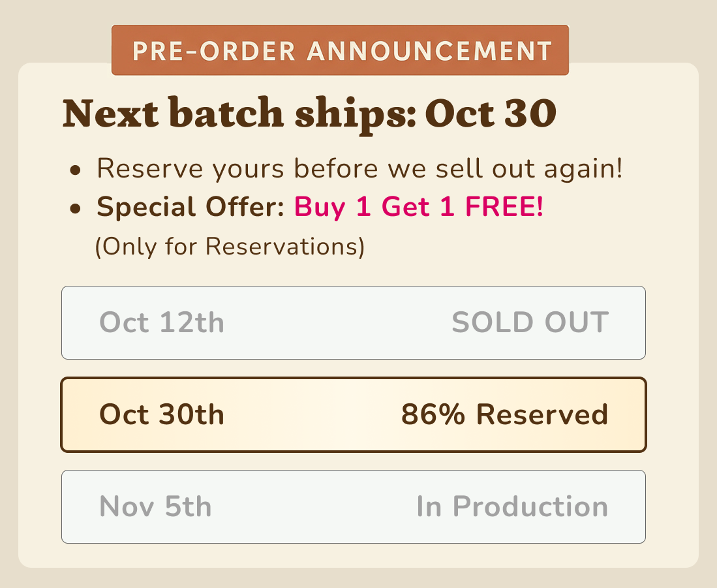717x588 pixels.
Task: Click the pink "Buy 1 Get 1" text
Action: 375,208
